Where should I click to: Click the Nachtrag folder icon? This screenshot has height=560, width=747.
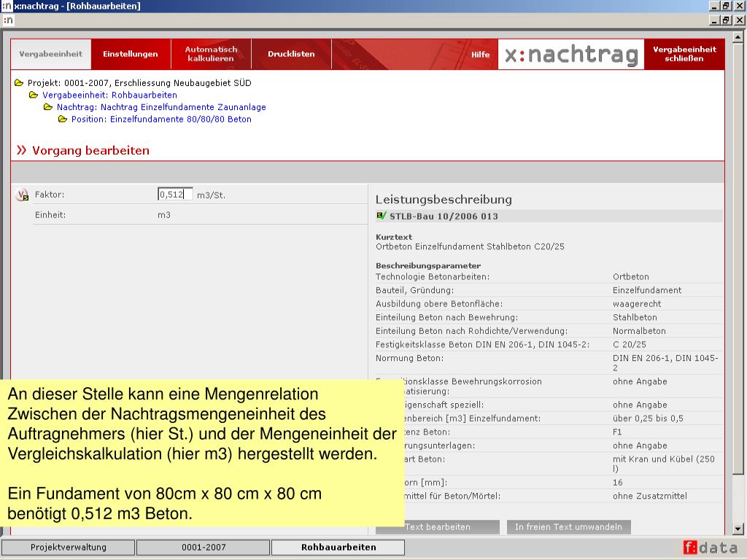48,107
